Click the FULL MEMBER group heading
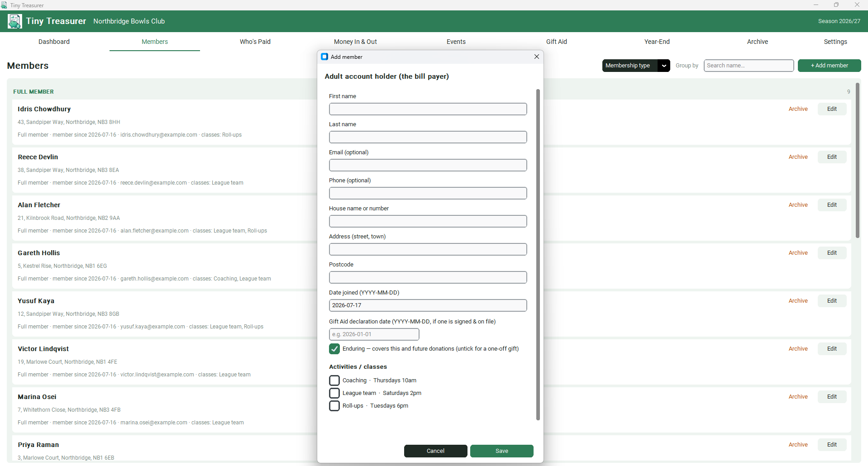This screenshot has height=466, width=868. pyautogui.click(x=33, y=92)
